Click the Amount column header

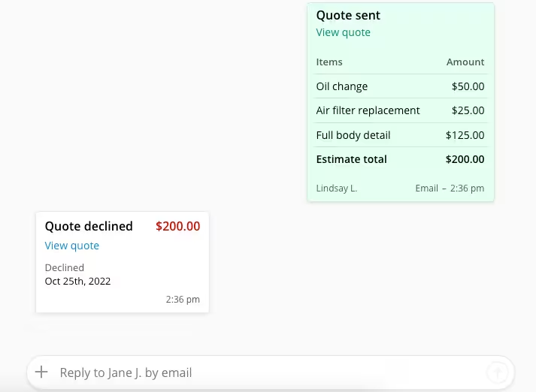pos(465,62)
